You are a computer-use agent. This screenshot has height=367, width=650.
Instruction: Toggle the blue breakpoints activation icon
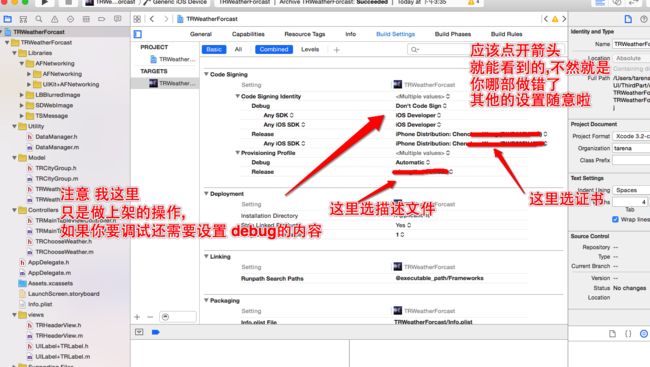point(155,332)
